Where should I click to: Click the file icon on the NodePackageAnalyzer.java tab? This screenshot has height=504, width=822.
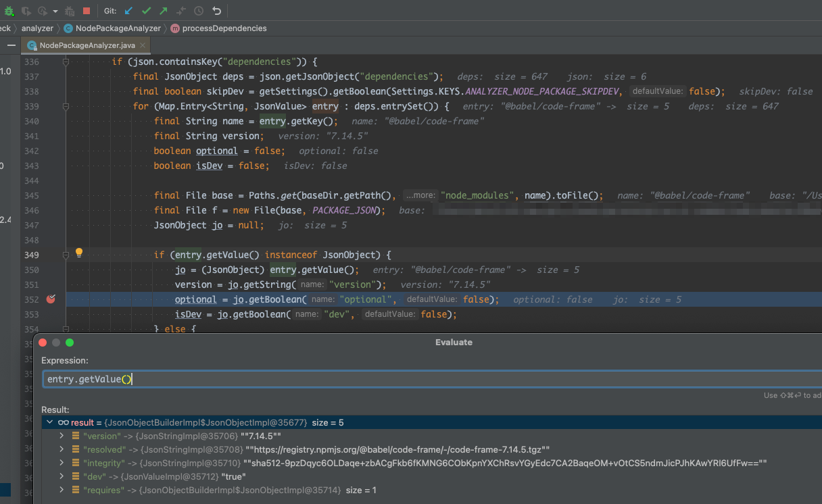(32, 45)
